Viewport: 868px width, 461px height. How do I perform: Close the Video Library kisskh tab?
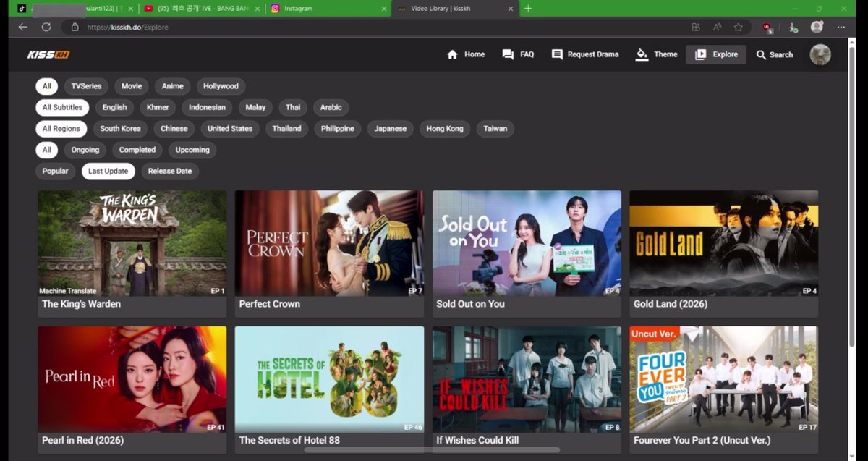(511, 9)
